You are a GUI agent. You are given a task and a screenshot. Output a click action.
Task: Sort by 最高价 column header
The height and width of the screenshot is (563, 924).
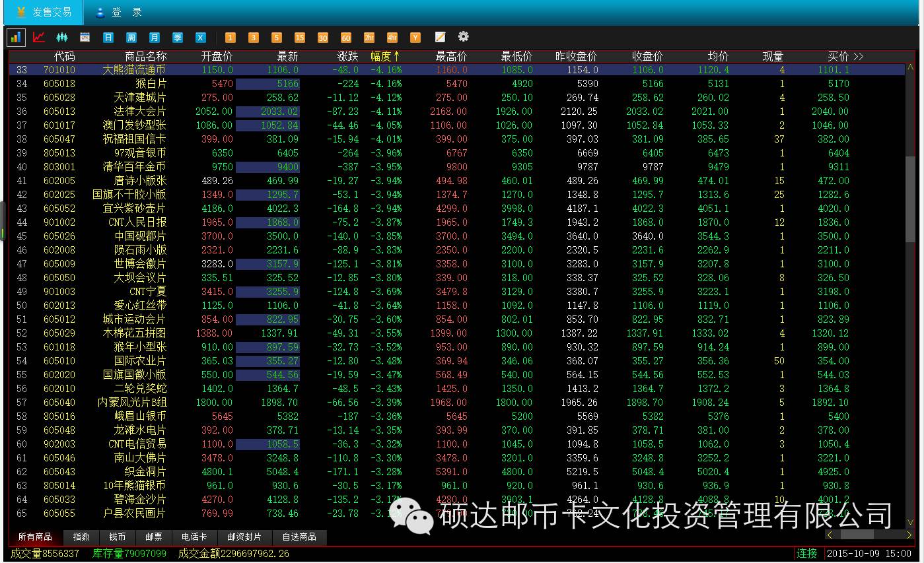tap(451, 57)
